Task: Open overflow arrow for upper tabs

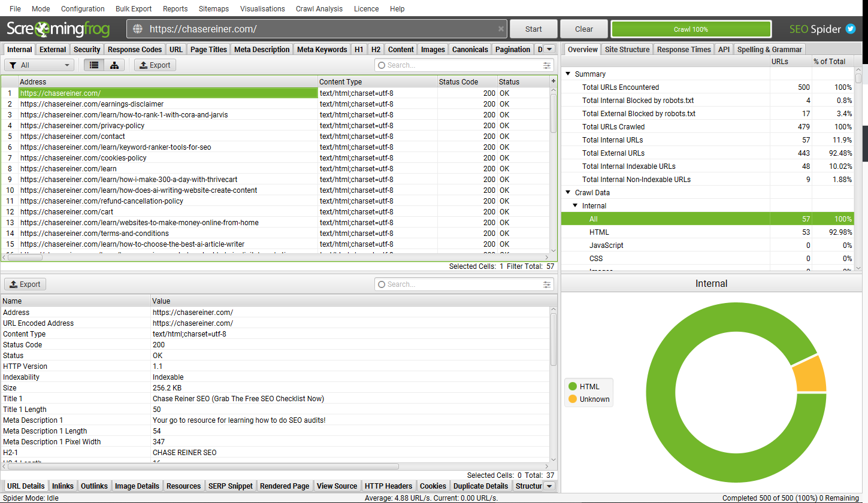Action: pyautogui.click(x=549, y=49)
